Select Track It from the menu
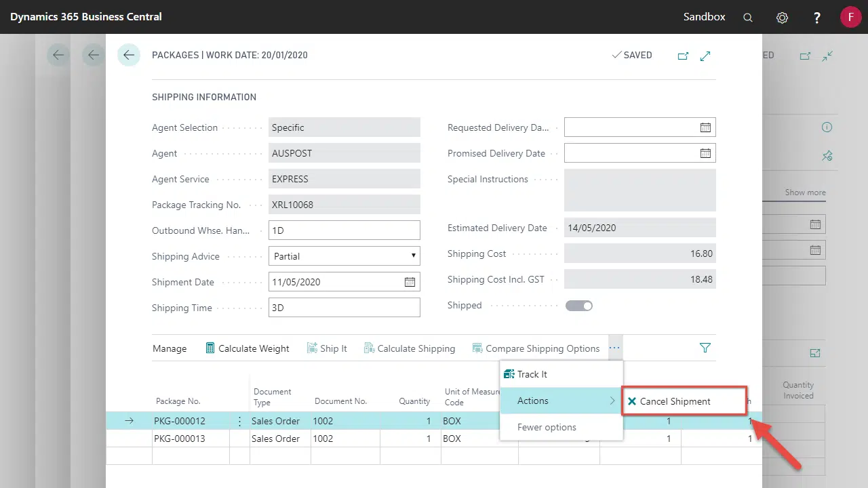This screenshot has height=488, width=868. coord(532,374)
